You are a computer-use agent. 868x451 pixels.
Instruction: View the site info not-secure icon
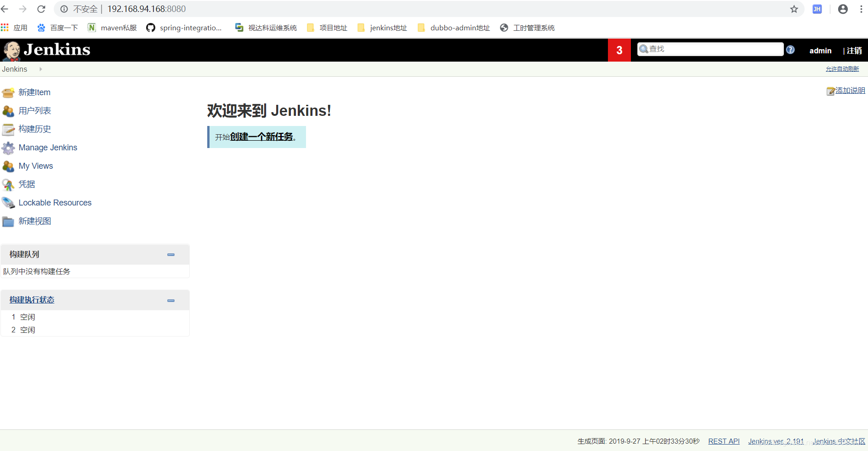pos(64,9)
